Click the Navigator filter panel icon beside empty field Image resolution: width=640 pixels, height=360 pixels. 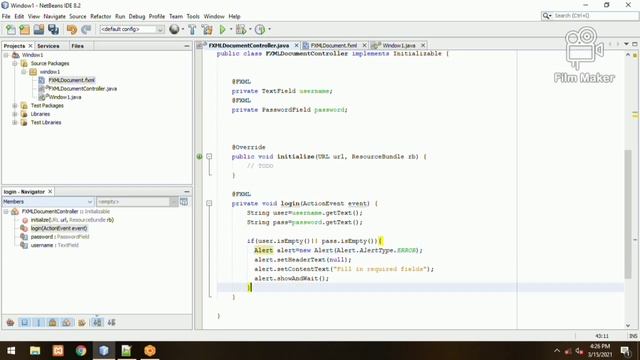pyautogui.click(x=184, y=202)
